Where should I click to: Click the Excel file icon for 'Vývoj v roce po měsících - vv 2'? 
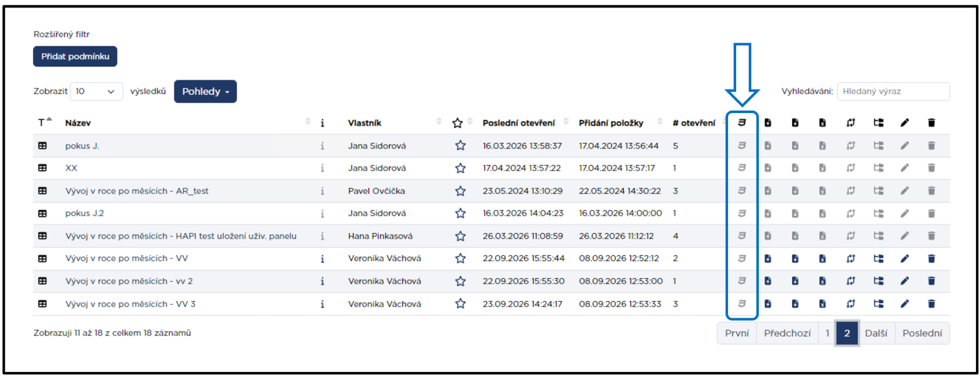[822, 281]
